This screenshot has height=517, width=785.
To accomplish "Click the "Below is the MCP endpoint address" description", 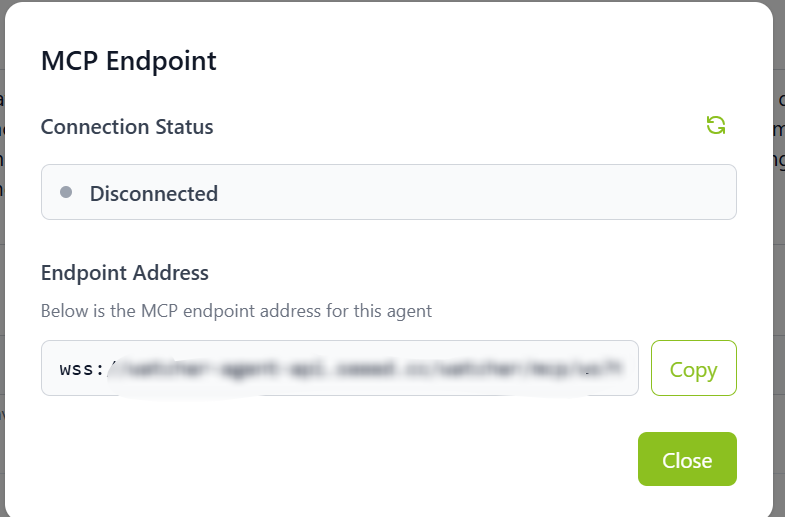I will coord(236,311).
